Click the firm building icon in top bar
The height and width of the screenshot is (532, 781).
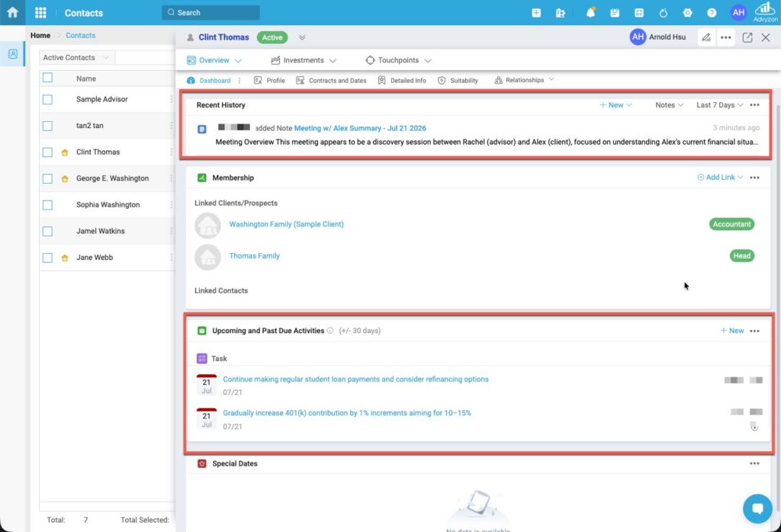click(561, 13)
